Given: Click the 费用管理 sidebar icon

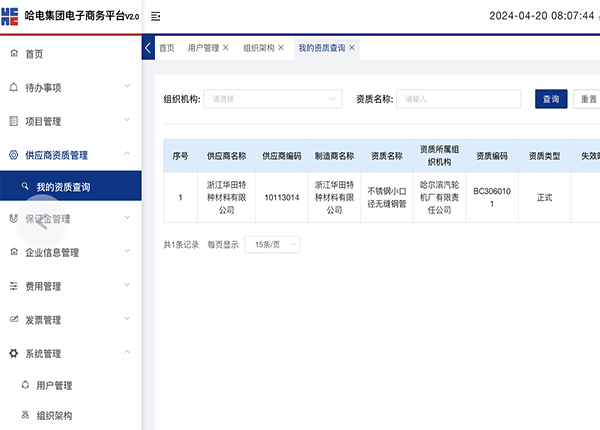Looking at the screenshot, I should (13, 286).
